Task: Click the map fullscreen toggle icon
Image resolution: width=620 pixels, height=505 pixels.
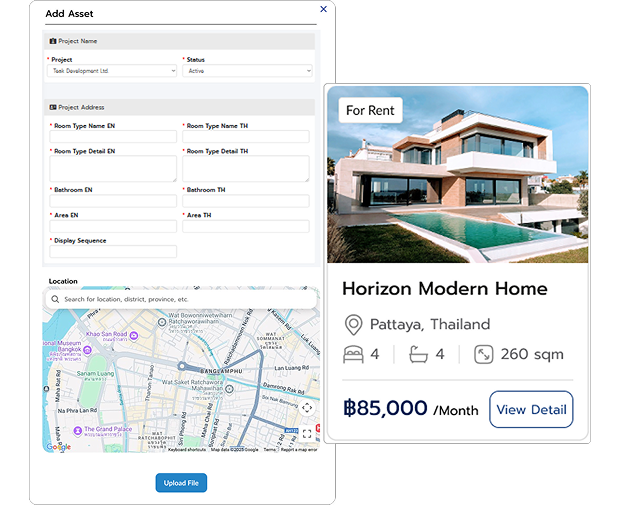Action: coord(306,433)
